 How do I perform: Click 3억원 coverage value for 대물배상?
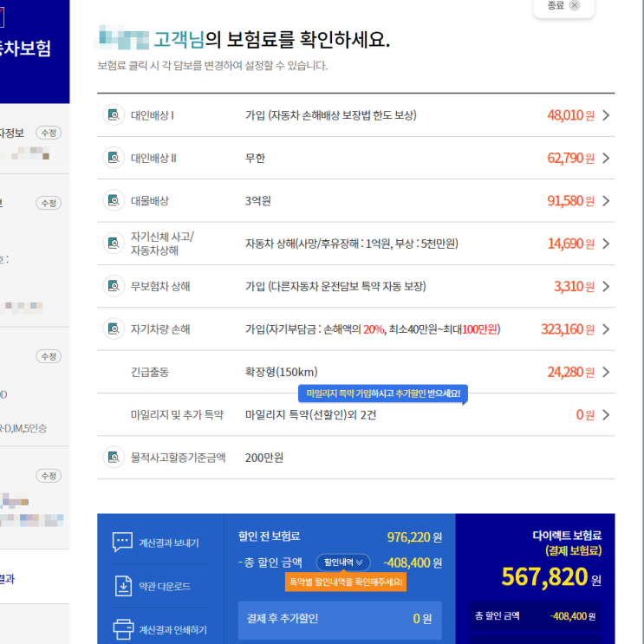pyautogui.click(x=258, y=201)
